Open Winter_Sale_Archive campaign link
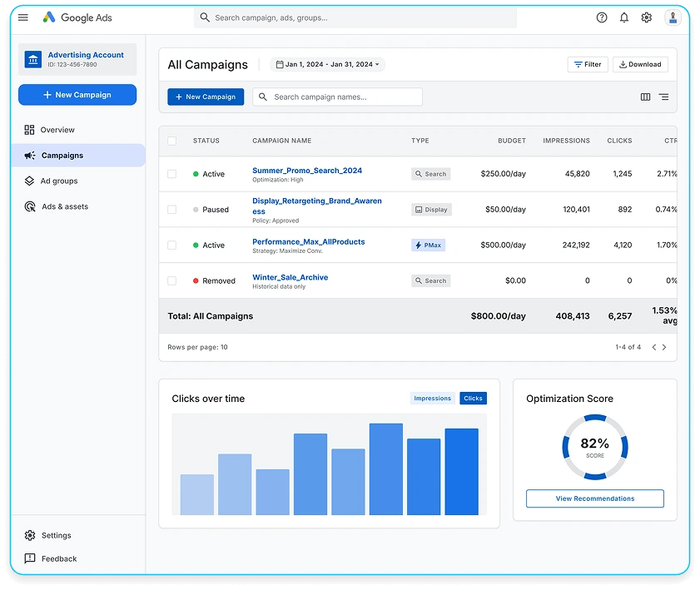Image resolution: width=700 pixels, height=590 pixels. [290, 277]
